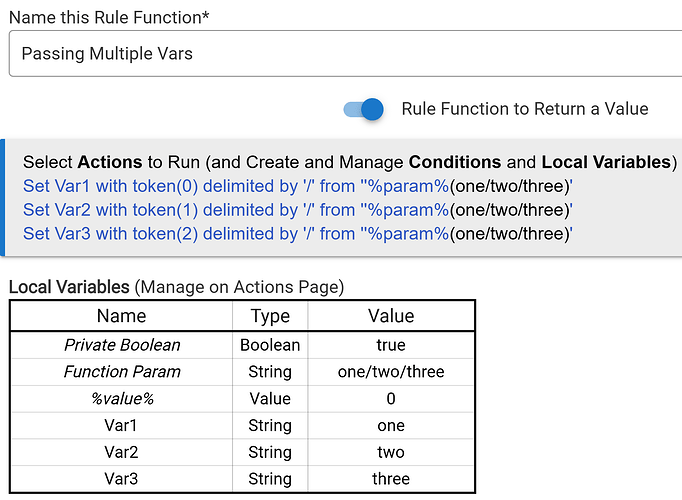Image resolution: width=682 pixels, height=500 pixels.
Task: Select the Private Boolean variable name
Action: [x=122, y=345]
